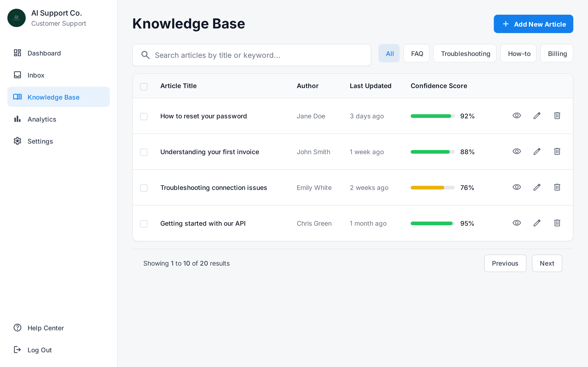Click the Analytics bar-chart icon
Image resolution: width=588 pixels, height=367 pixels.
(17, 119)
